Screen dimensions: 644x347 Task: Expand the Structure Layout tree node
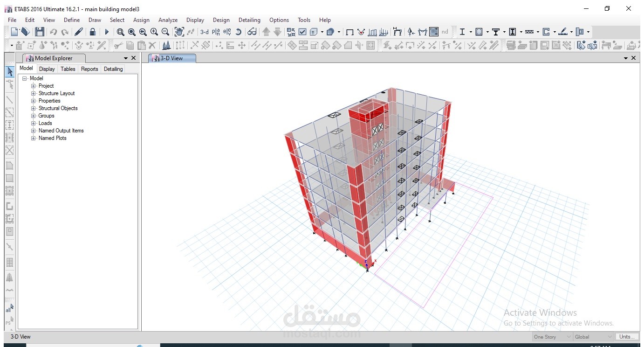(34, 93)
